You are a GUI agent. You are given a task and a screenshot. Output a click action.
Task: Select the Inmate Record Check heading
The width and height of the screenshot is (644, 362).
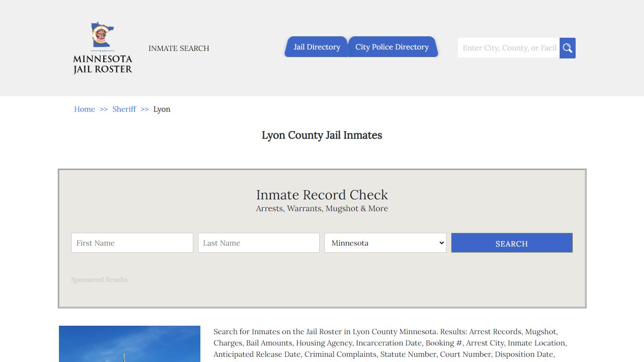322,195
